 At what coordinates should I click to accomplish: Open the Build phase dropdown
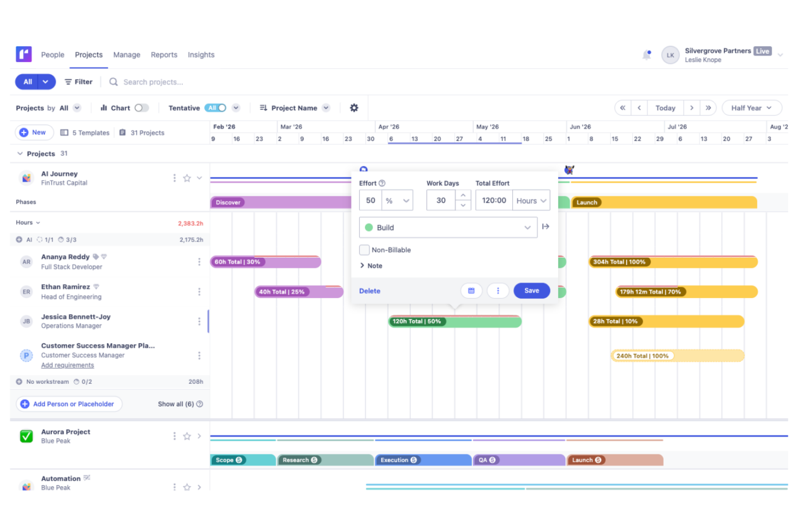[448, 227]
